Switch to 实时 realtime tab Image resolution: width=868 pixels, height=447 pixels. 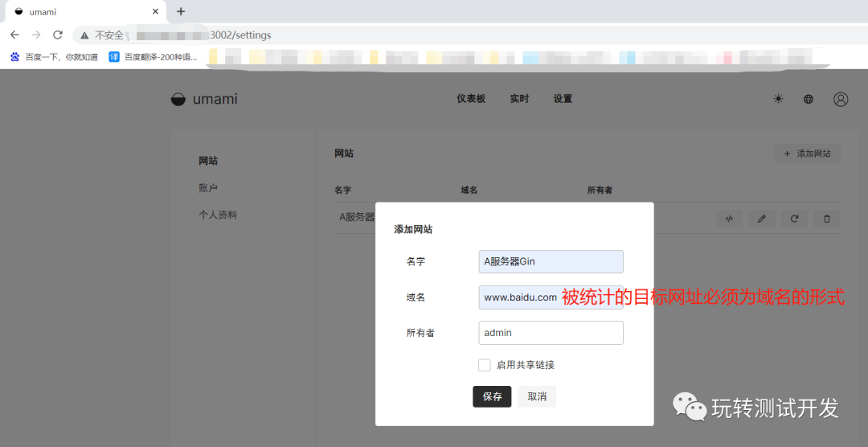pos(519,99)
